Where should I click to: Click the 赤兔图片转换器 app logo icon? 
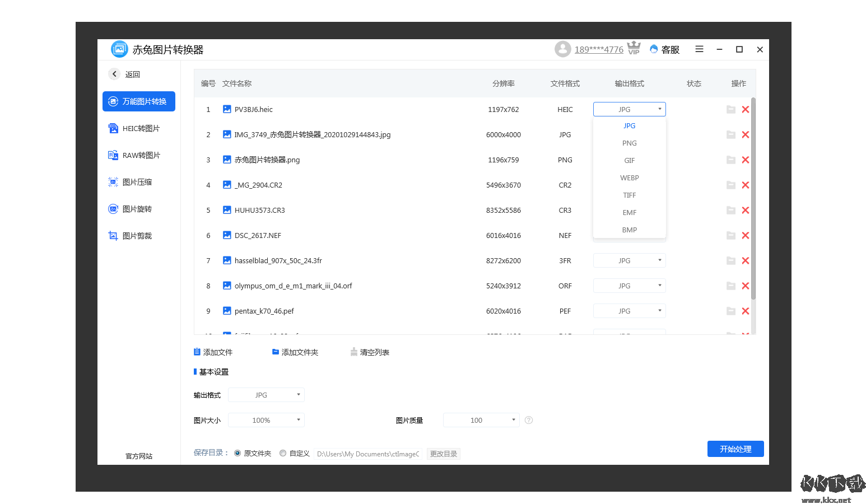click(119, 49)
